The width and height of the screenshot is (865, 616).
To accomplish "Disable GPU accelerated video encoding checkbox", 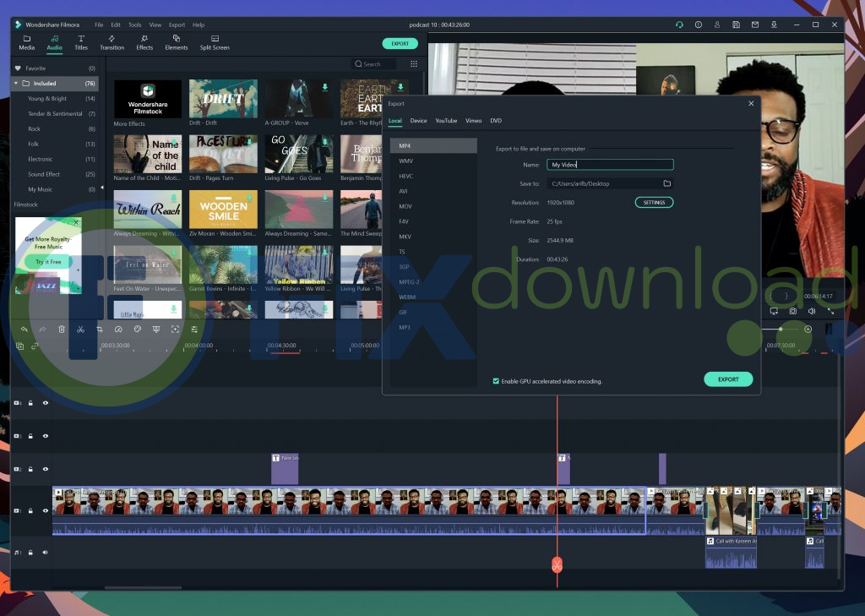I will tap(496, 381).
